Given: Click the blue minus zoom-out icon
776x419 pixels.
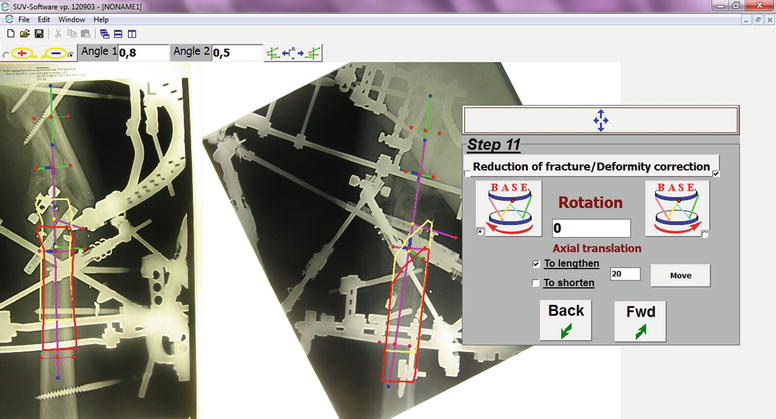Looking at the screenshot, I should point(58,53).
